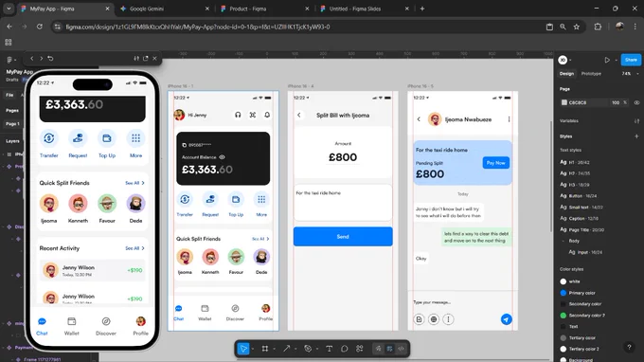Click the Share button
This screenshot has height=362, width=644.
coord(631,60)
